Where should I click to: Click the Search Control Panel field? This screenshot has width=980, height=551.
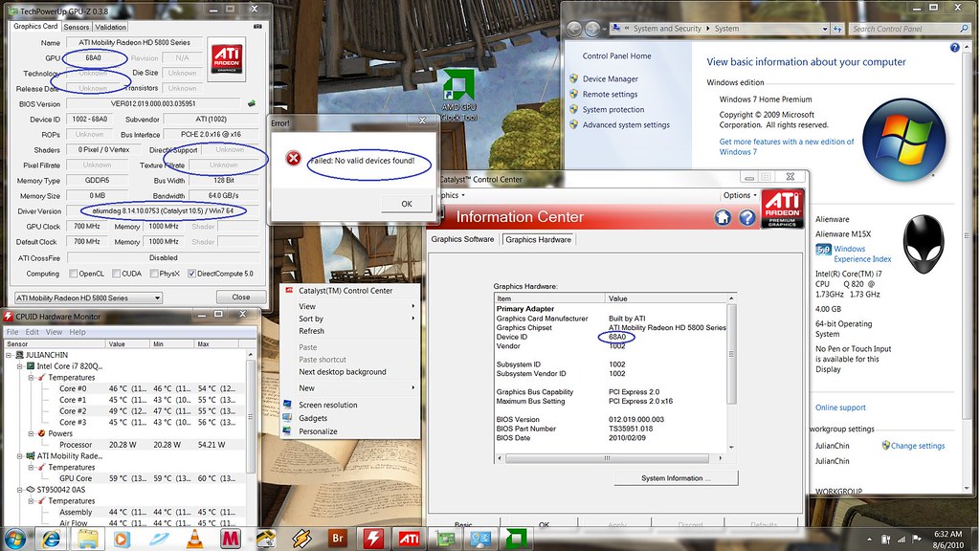point(909,29)
